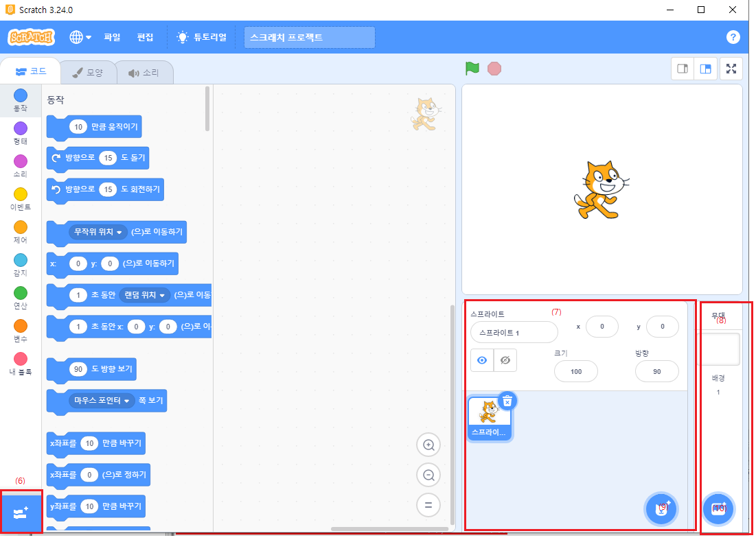Open the 파일 menu
This screenshot has height=540, width=756.
click(x=113, y=37)
